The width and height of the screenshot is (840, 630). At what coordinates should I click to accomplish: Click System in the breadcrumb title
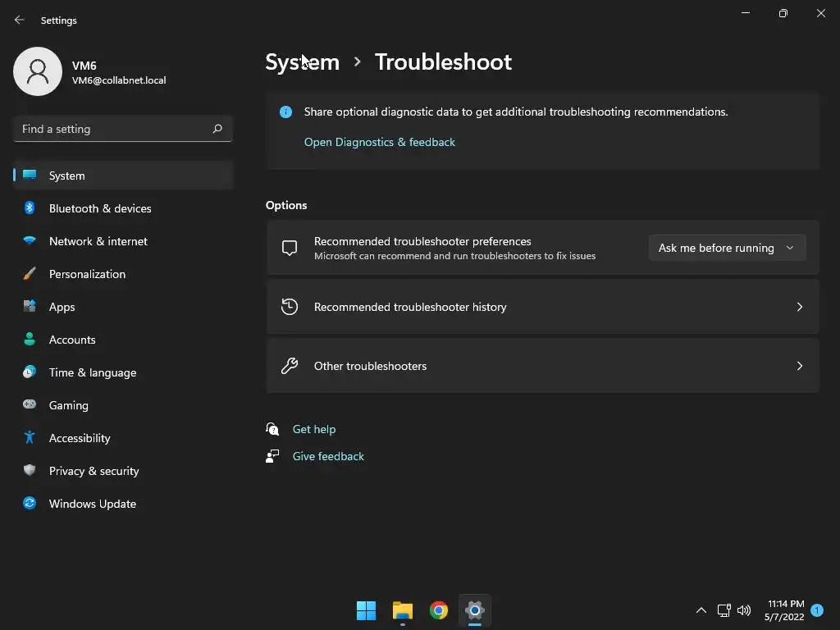[302, 62]
